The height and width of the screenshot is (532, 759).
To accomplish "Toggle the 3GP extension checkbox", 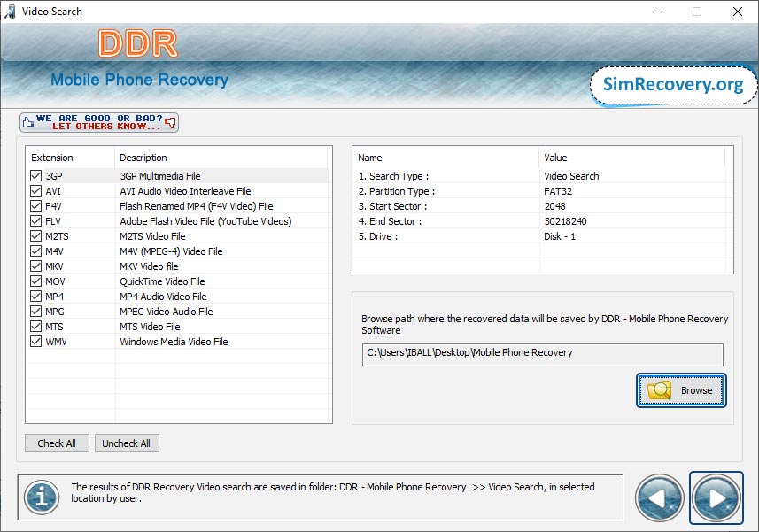I will pyautogui.click(x=35, y=175).
